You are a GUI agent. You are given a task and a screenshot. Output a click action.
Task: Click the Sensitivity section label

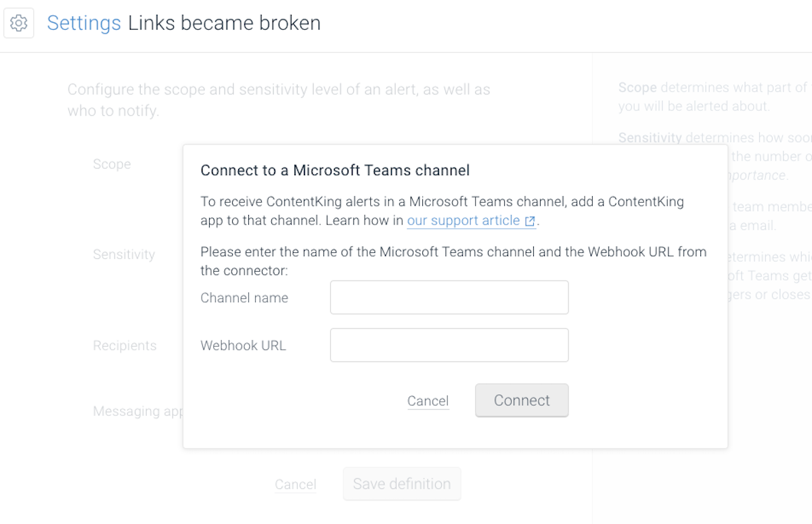click(x=124, y=254)
